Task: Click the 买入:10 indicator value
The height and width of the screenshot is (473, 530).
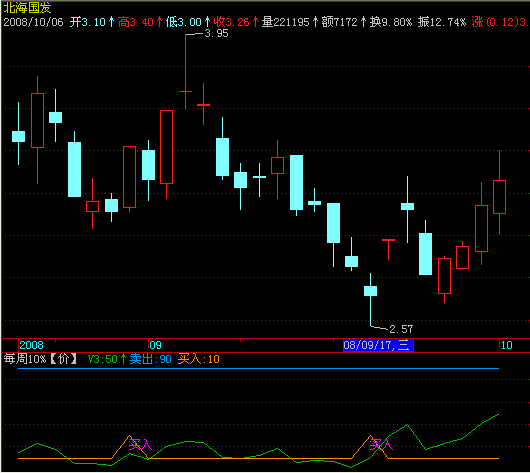Action: [199, 359]
